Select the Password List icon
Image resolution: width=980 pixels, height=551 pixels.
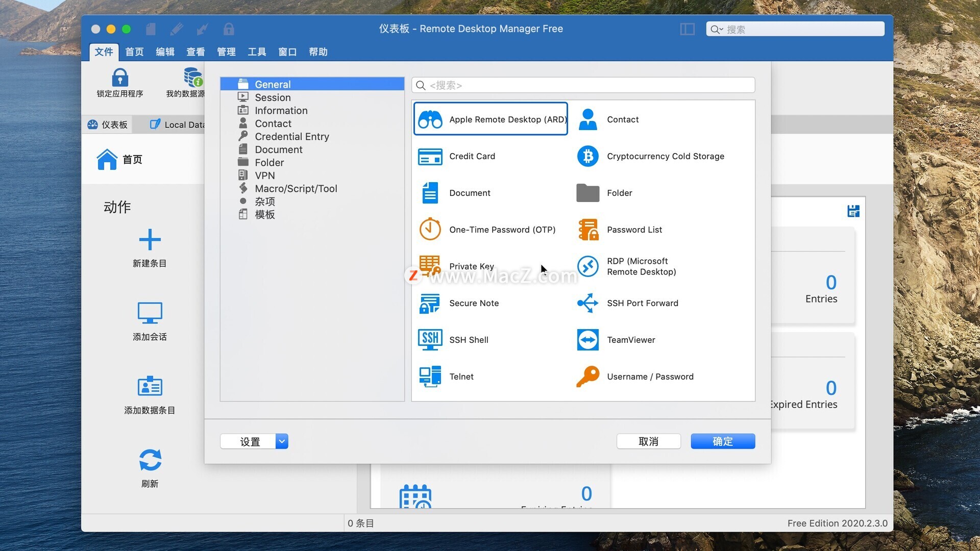587,230
